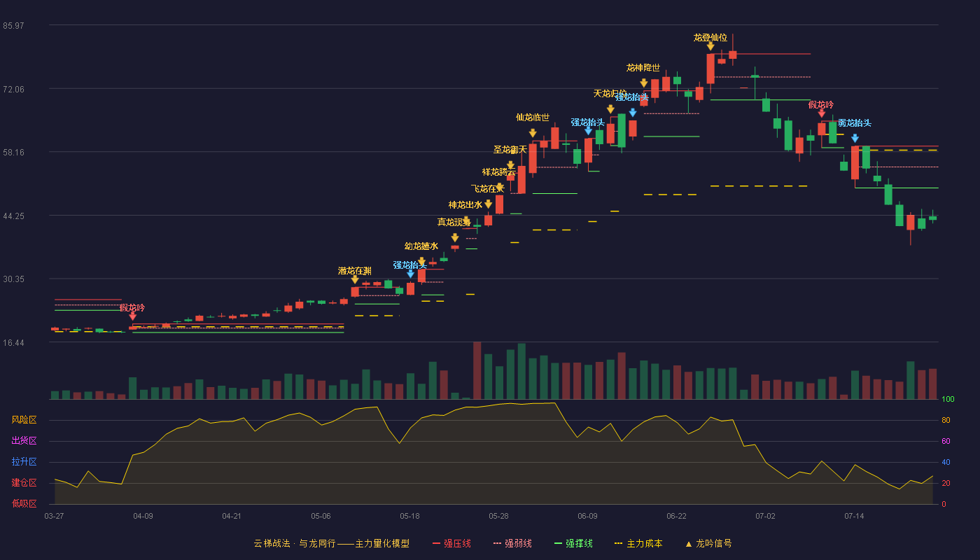
Task: Toggle the 强压线 legend series
Action: tap(451, 543)
